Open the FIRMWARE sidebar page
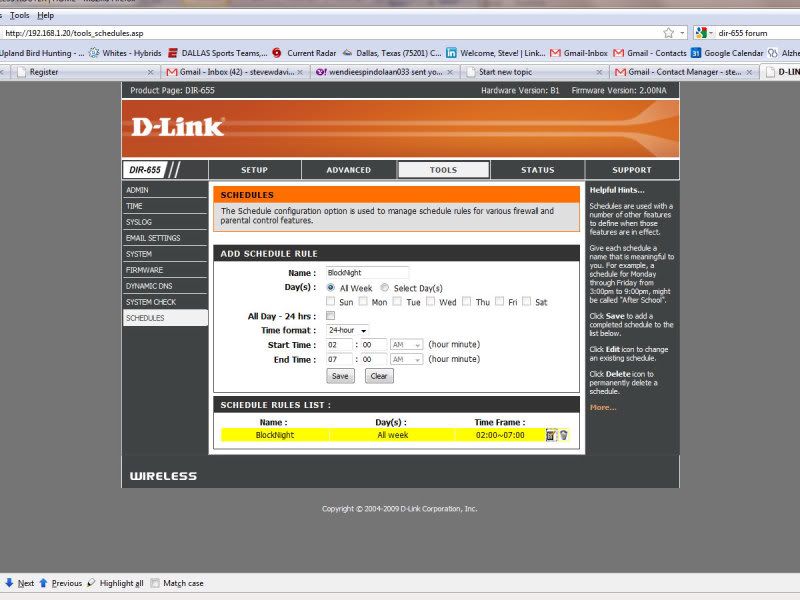Viewport: 800px width, 600px height. tap(165, 270)
